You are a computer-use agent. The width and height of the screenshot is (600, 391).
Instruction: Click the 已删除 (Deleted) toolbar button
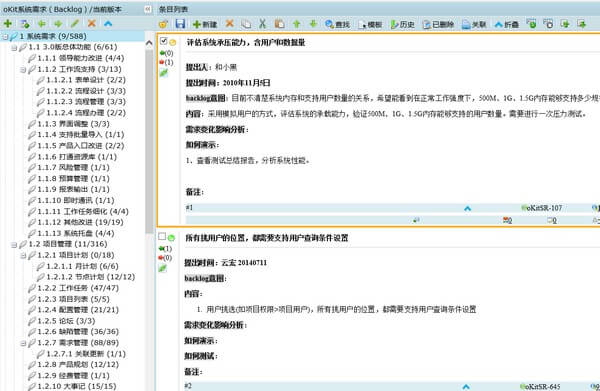tap(438, 24)
